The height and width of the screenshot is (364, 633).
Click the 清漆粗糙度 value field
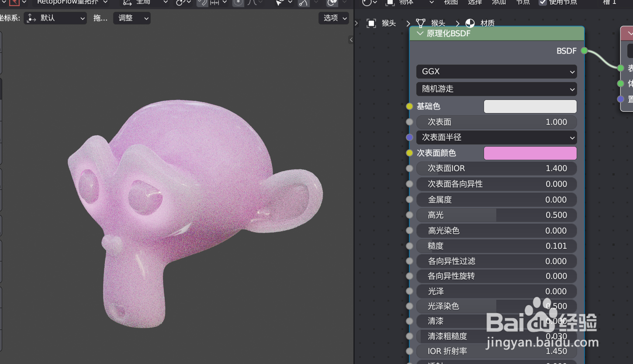click(x=497, y=337)
